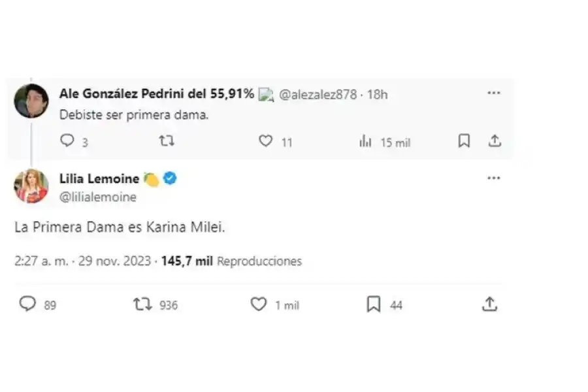The width and height of the screenshot is (588, 392).
Task: Like the tweet 'Debiste ser primera dama'
Action: pyautogui.click(x=267, y=140)
